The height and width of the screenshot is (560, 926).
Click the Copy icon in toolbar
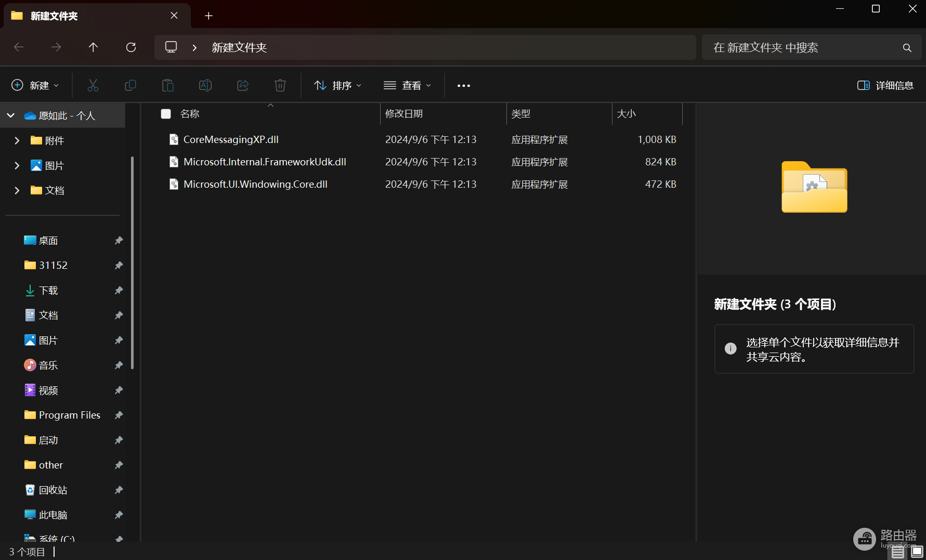click(x=131, y=85)
